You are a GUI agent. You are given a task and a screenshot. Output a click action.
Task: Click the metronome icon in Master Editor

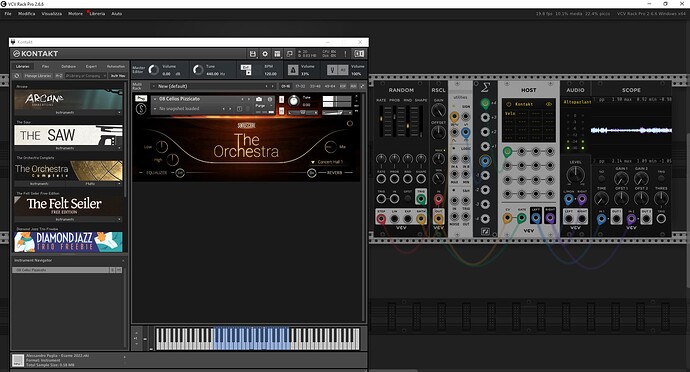click(293, 70)
